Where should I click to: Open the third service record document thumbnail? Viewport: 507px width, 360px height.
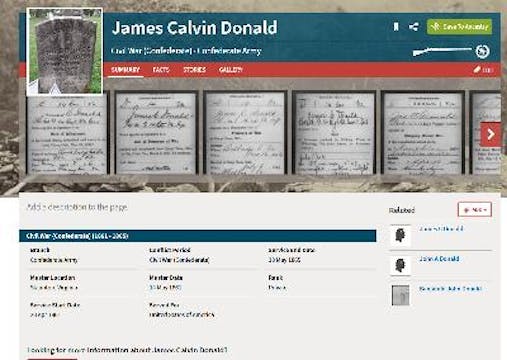tap(245, 132)
